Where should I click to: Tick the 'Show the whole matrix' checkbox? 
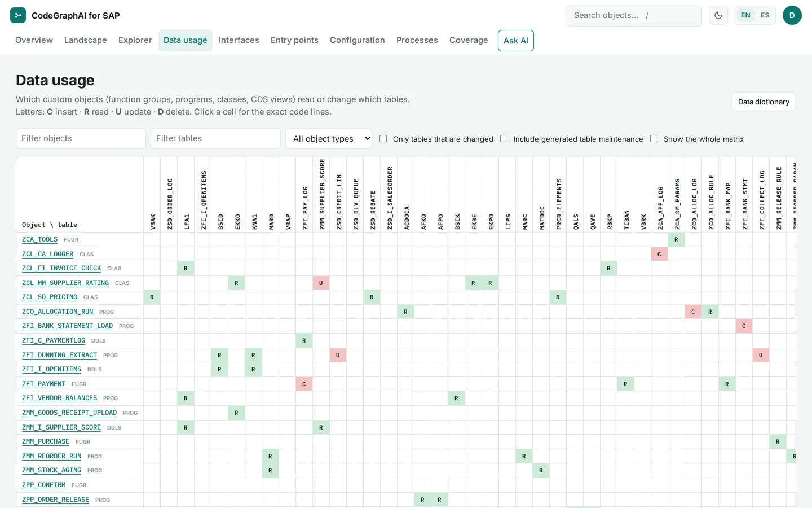(654, 139)
